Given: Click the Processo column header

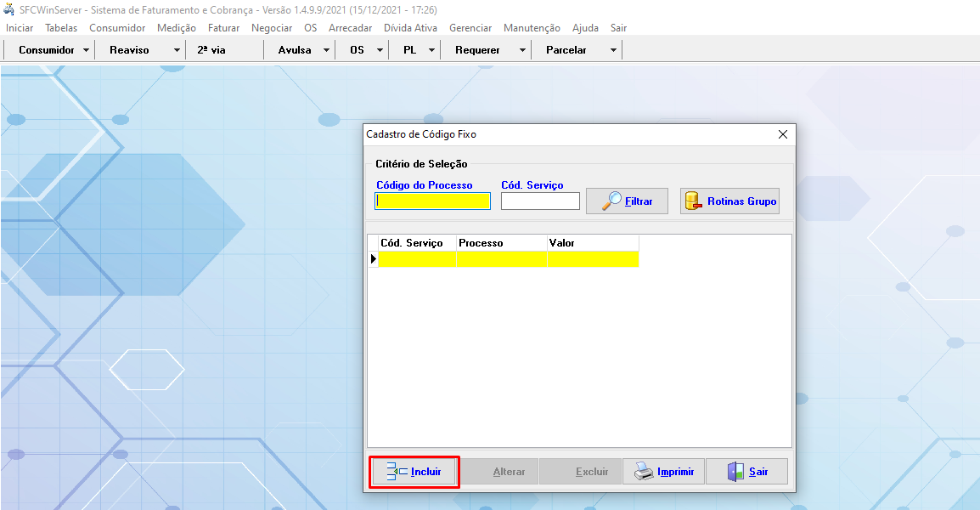Looking at the screenshot, I should pyautogui.click(x=501, y=243).
